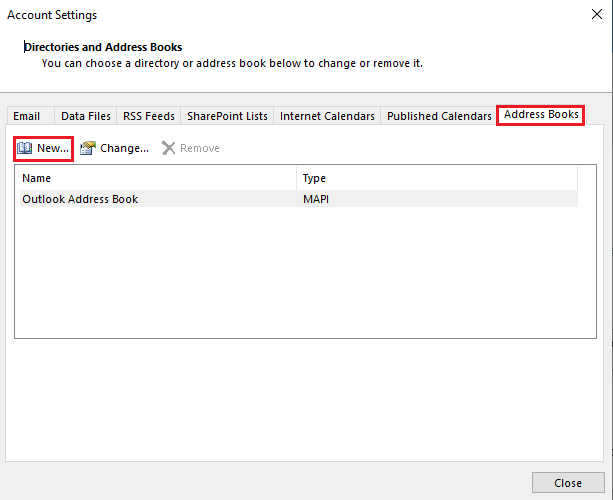Click the Remove button label
The image size is (613, 500).
click(200, 148)
